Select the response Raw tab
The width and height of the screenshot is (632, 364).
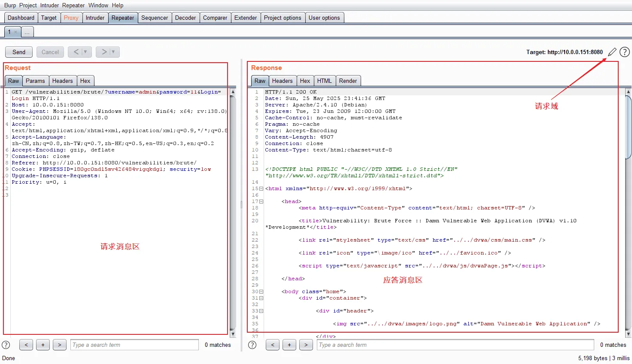[260, 81]
